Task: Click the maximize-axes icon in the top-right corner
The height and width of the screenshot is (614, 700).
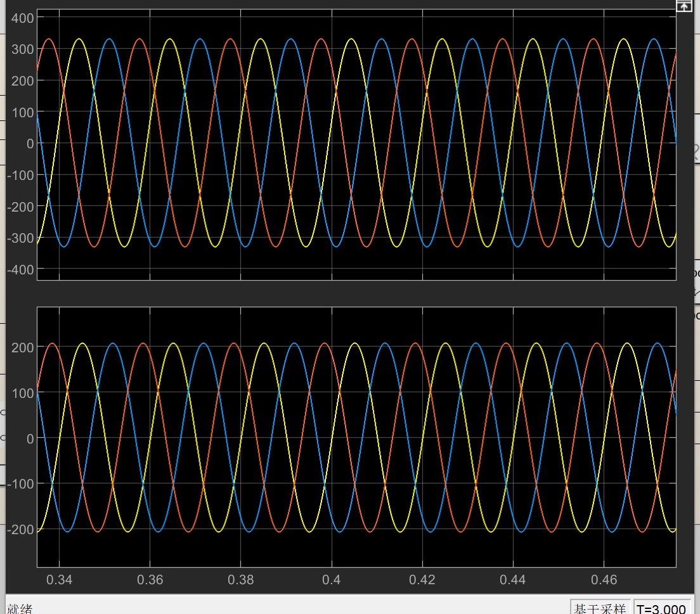Action: point(684,6)
